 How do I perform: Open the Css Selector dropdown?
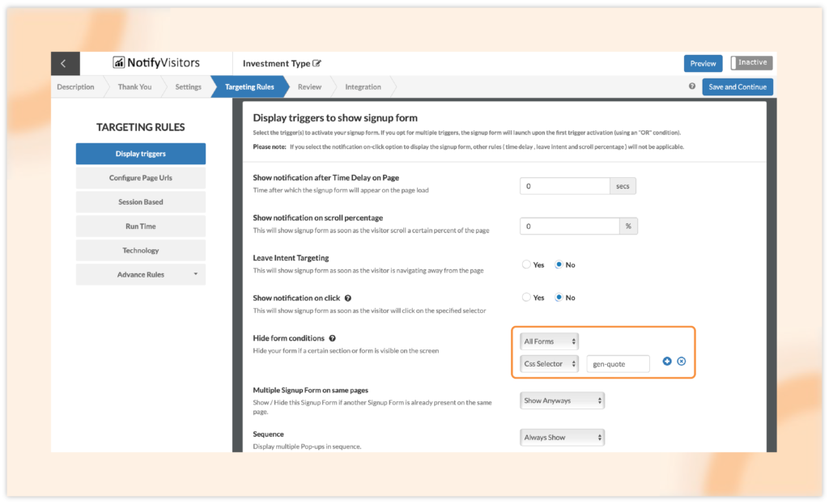(x=550, y=363)
